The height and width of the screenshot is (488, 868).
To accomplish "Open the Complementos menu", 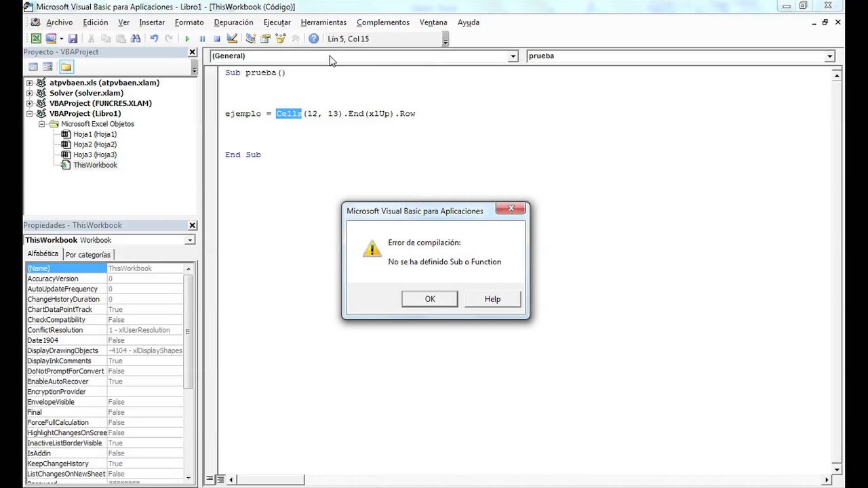I will point(383,22).
